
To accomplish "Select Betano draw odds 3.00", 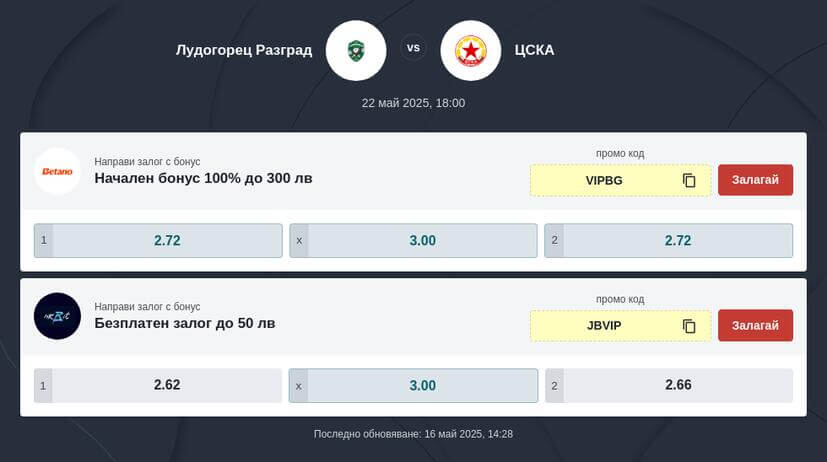I will click(414, 240).
